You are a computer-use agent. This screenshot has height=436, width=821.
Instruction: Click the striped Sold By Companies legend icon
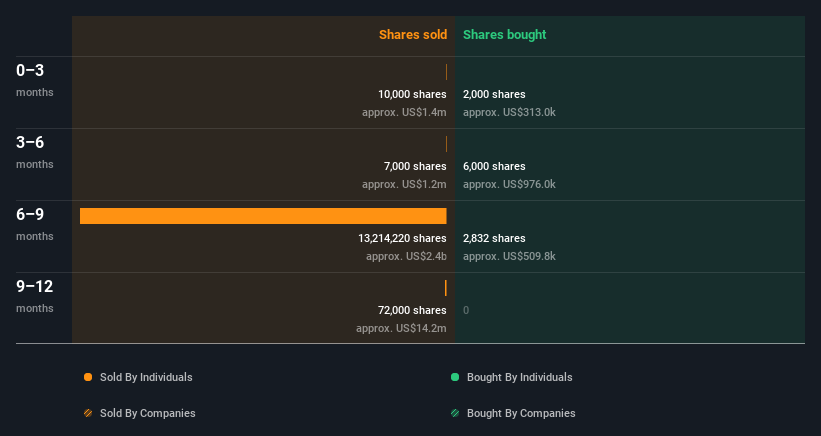tap(88, 413)
